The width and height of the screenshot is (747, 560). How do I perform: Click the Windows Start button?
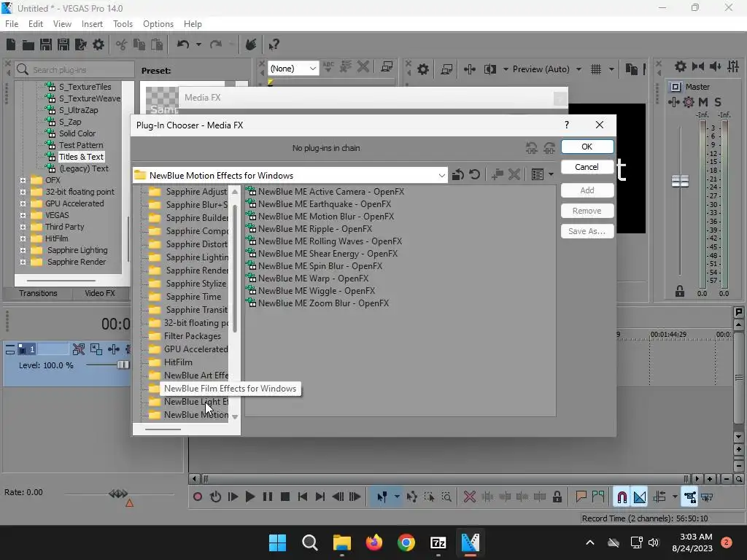coord(277,542)
